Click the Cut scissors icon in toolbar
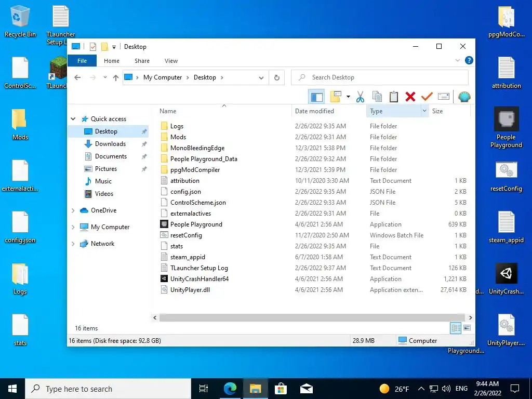This screenshot has height=399, width=532. coord(360,97)
